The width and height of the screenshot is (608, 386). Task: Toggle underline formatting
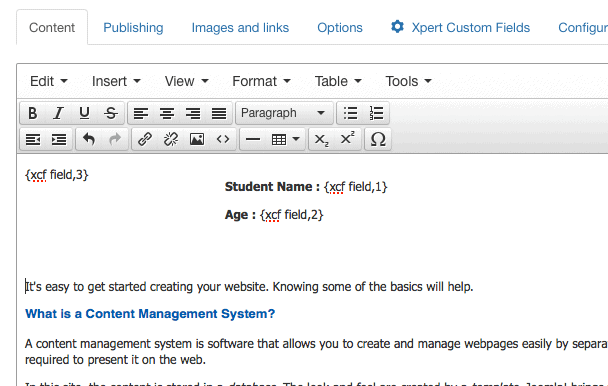pyautogui.click(x=84, y=113)
